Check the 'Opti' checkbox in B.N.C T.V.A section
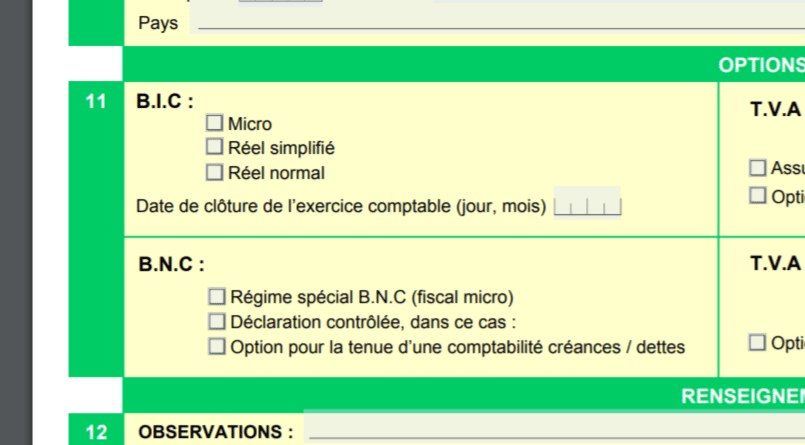The image size is (805, 445). tap(758, 342)
